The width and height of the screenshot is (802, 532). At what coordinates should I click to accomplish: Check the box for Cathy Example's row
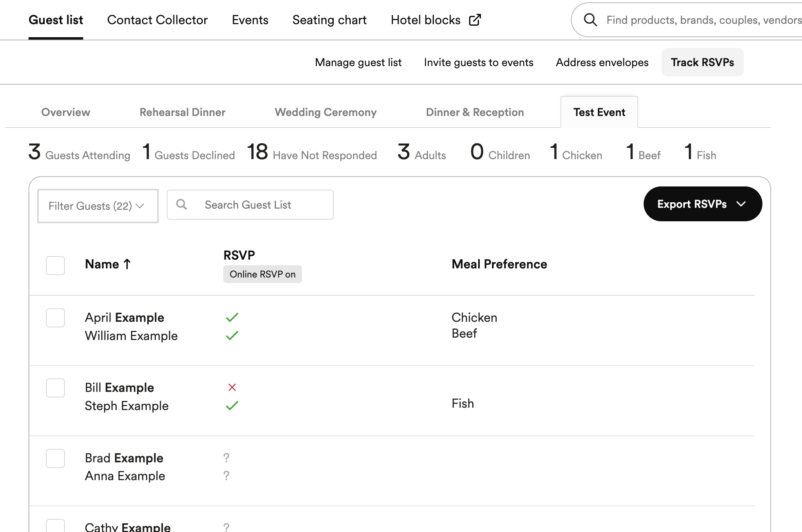[55, 526]
